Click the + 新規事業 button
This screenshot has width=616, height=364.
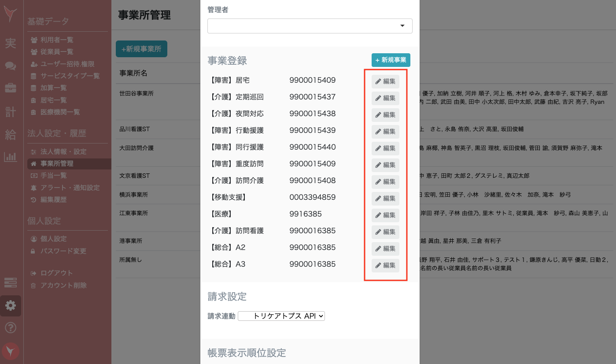point(391,60)
